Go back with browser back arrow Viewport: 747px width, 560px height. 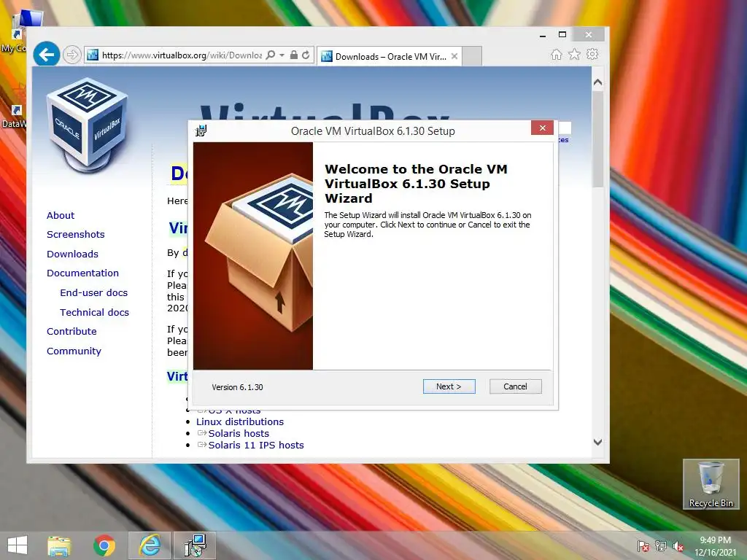(x=47, y=55)
